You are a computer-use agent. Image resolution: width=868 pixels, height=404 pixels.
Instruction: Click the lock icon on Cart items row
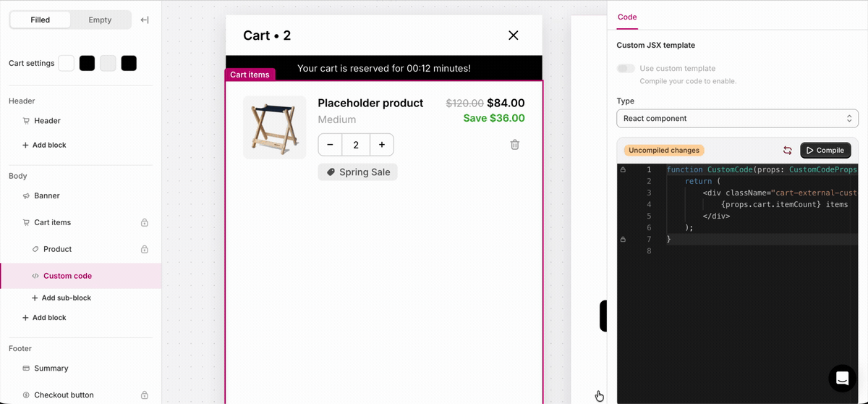point(145,222)
